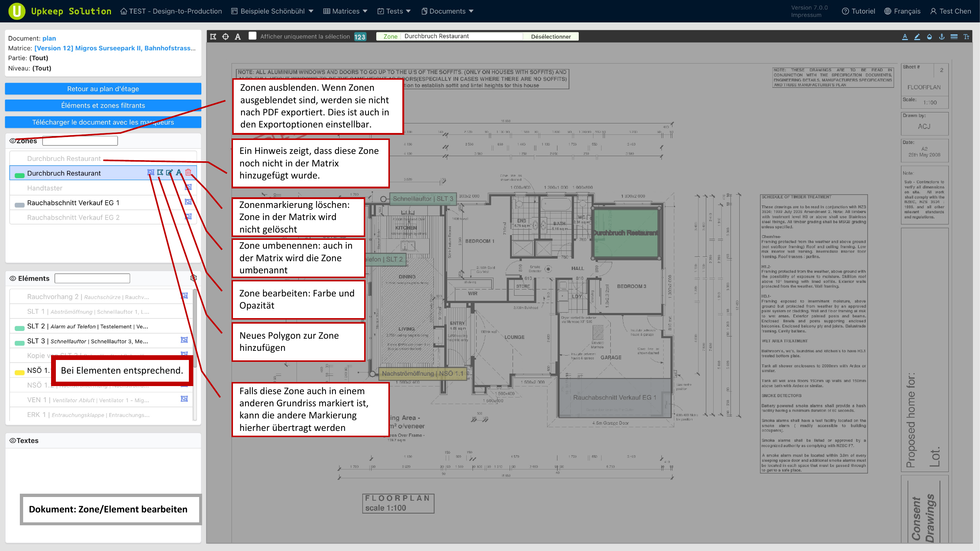
Task: Open the Eléments settings gear
Action: (x=193, y=278)
